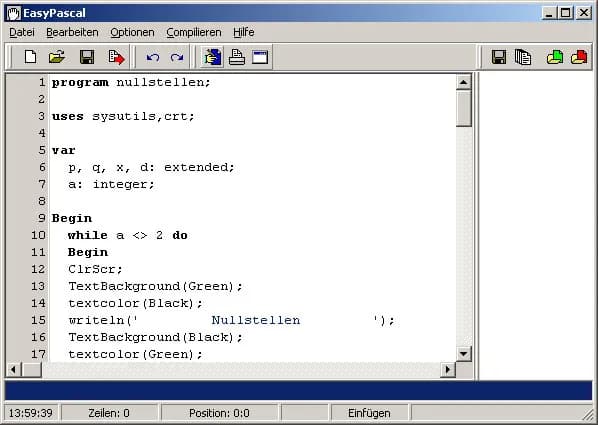Click the right-panel floppy disk icon
This screenshot has width=598, height=425.
pos(499,57)
